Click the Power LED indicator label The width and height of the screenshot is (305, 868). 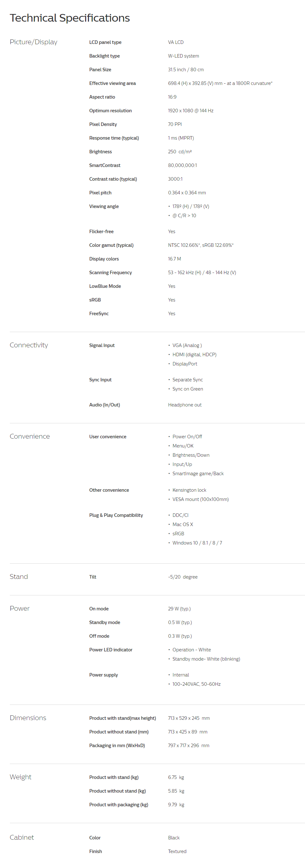point(111,650)
